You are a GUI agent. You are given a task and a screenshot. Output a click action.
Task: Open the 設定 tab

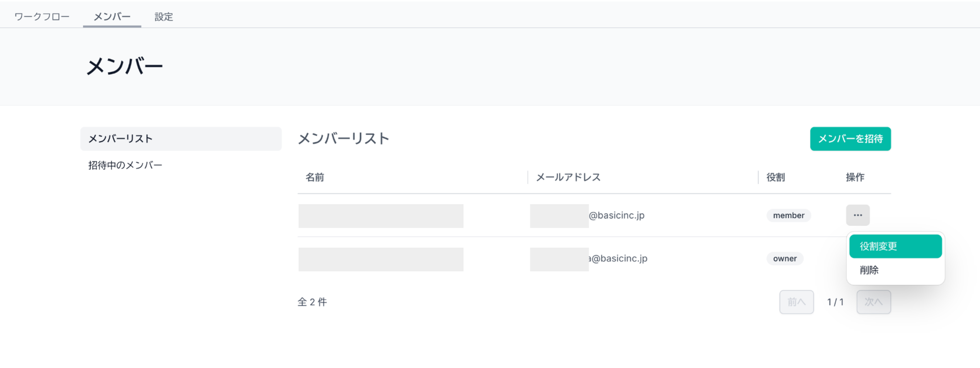click(x=164, y=17)
